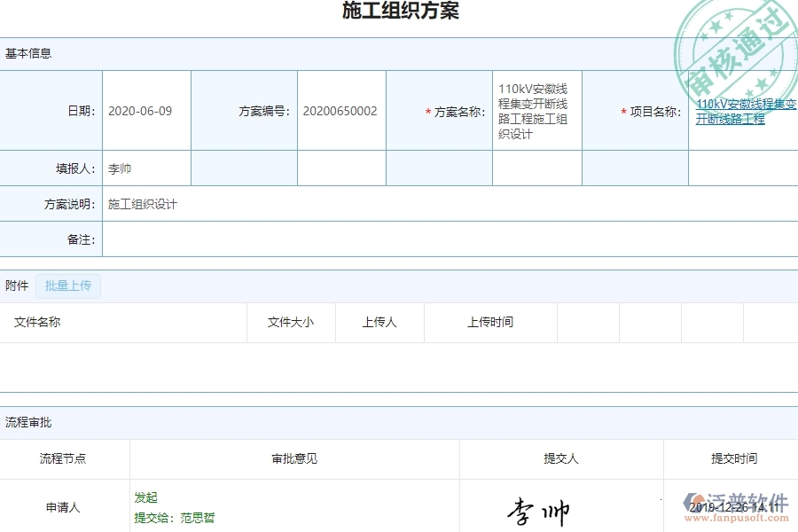Click the 施工组织方案 page title
Viewport: 798px width, 532px height.
(399, 12)
